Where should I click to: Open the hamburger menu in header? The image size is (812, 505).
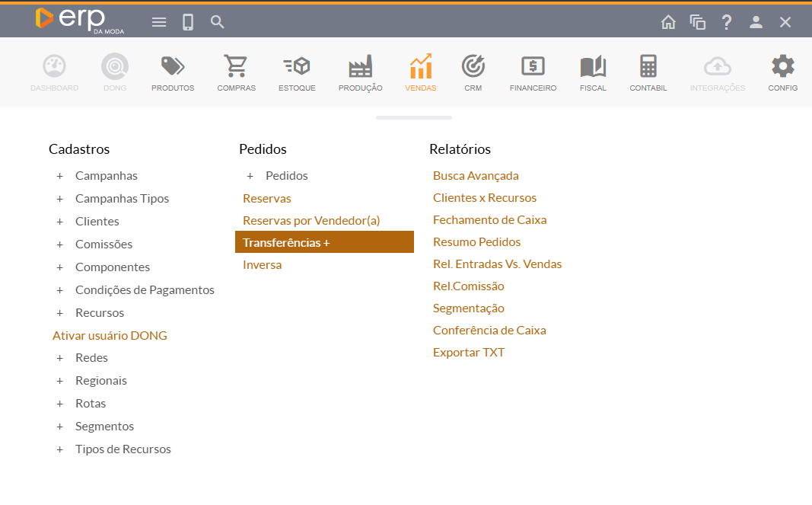pos(159,22)
